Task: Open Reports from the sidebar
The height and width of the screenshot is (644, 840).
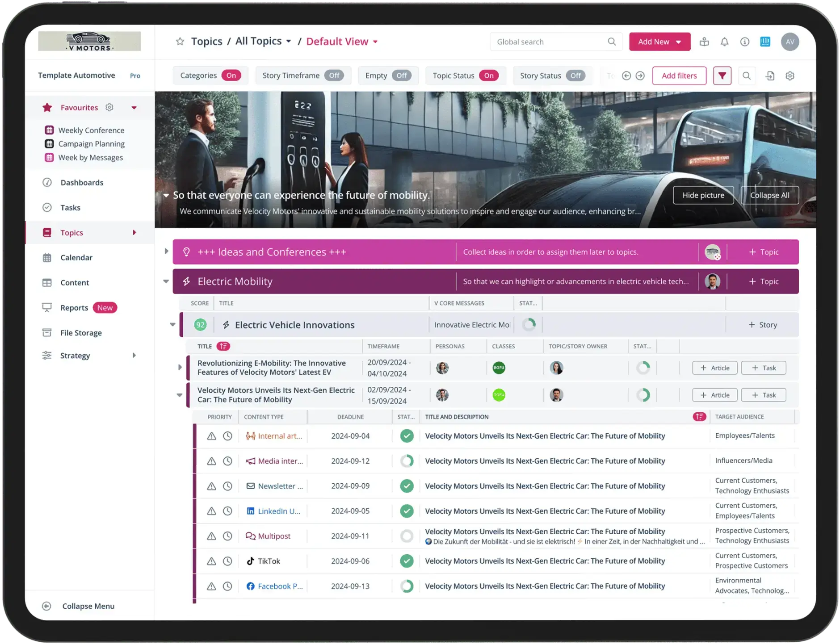Action: point(74,307)
